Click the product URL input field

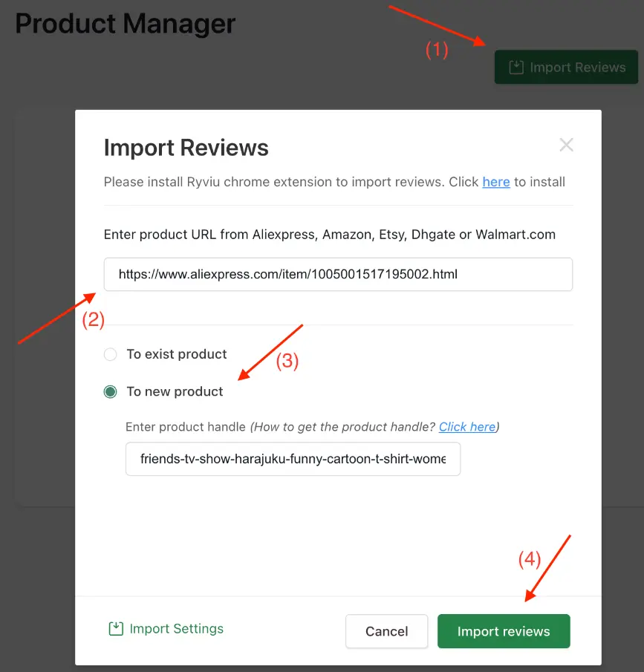pyautogui.click(x=338, y=274)
